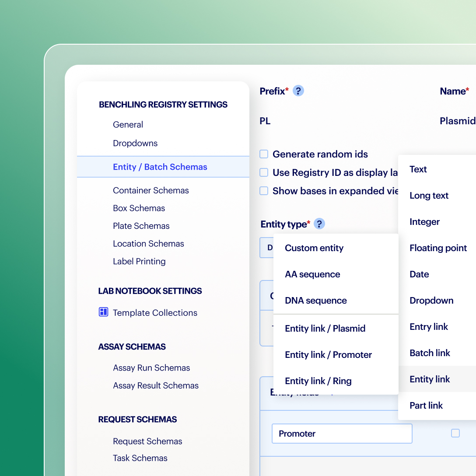Pick DNA sequence option
The image size is (476, 476).
(x=336, y=301)
